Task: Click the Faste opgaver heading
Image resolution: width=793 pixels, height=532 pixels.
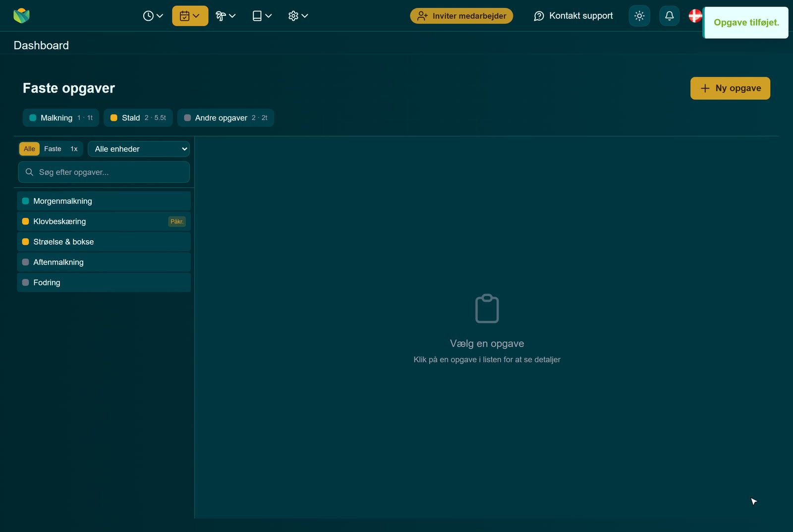Action: [69, 88]
